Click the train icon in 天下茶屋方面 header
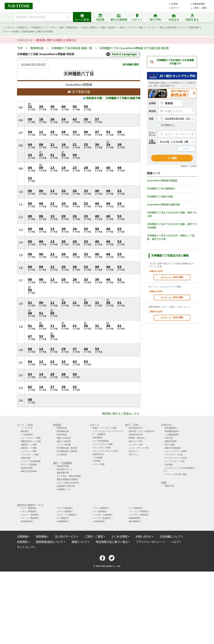 pyautogui.click(x=69, y=92)
